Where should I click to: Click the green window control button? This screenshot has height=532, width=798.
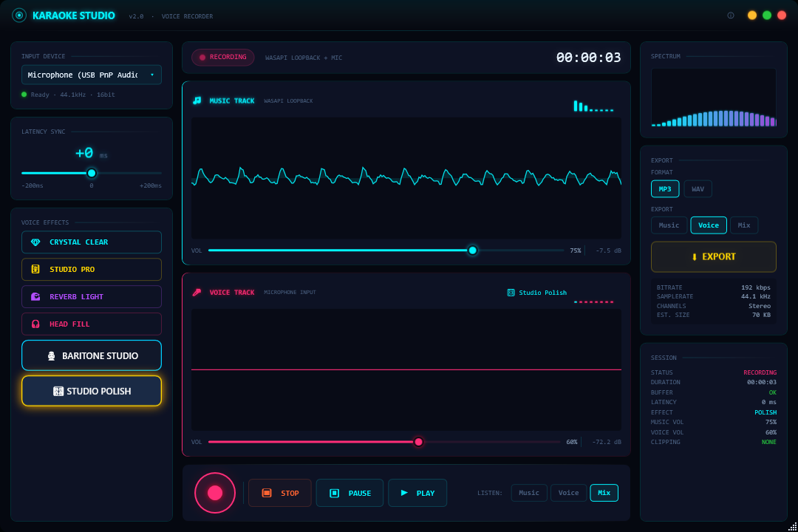[x=767, y=16]
